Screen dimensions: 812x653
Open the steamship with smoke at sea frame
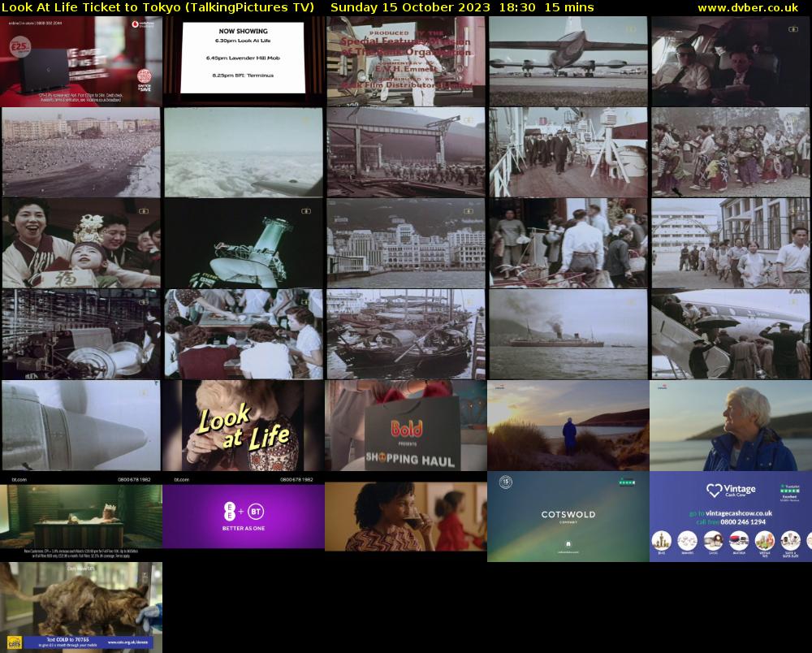coord(568,334)
